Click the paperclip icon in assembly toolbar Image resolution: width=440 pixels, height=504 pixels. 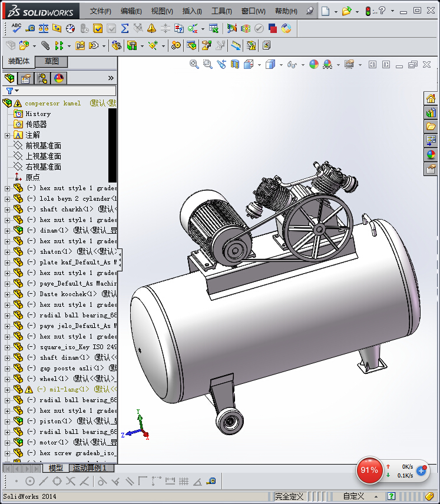click(x=45, y=46)
